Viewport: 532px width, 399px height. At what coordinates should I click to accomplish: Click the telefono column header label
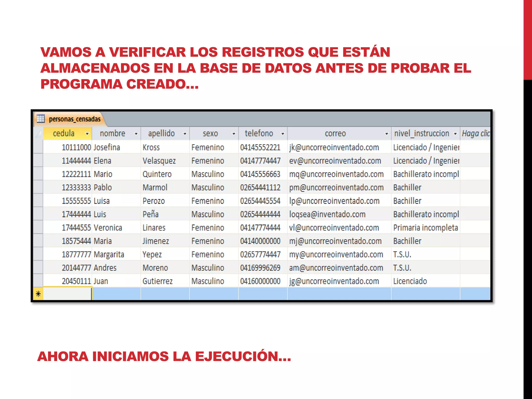click(259, 133)
